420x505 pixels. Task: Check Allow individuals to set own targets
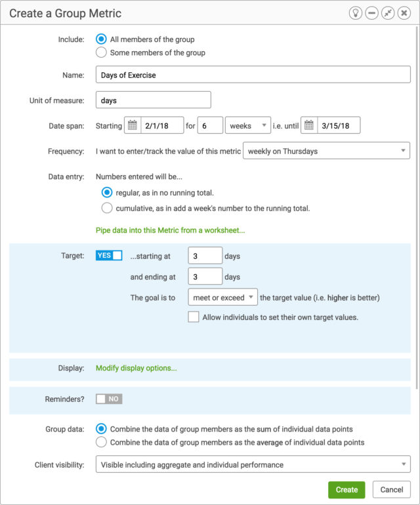click(194, 317)
